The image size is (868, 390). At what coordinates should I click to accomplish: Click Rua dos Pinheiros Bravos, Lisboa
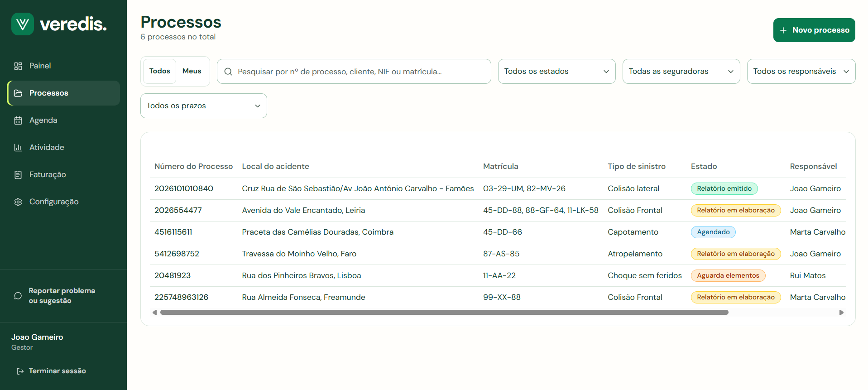point(301,276)
